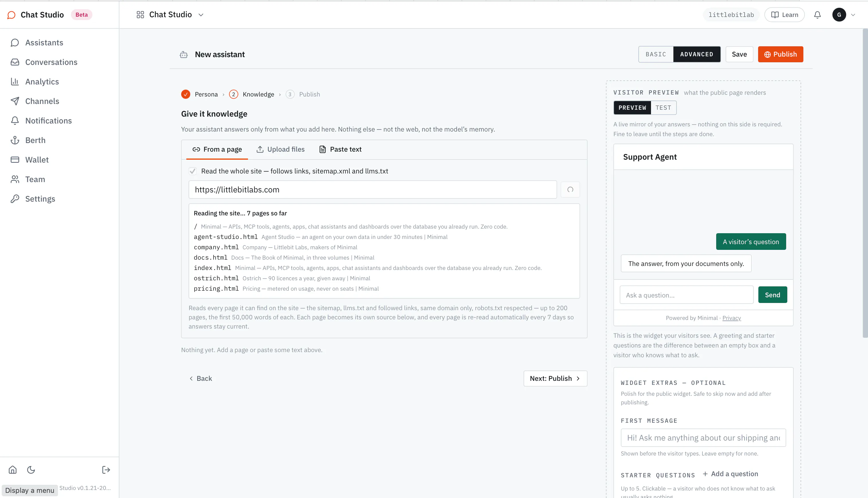The height and width of the screenshot is (498, 868).
Task: Select the TEST toggle in visitor preview
Action: click(x=663, y=108)
